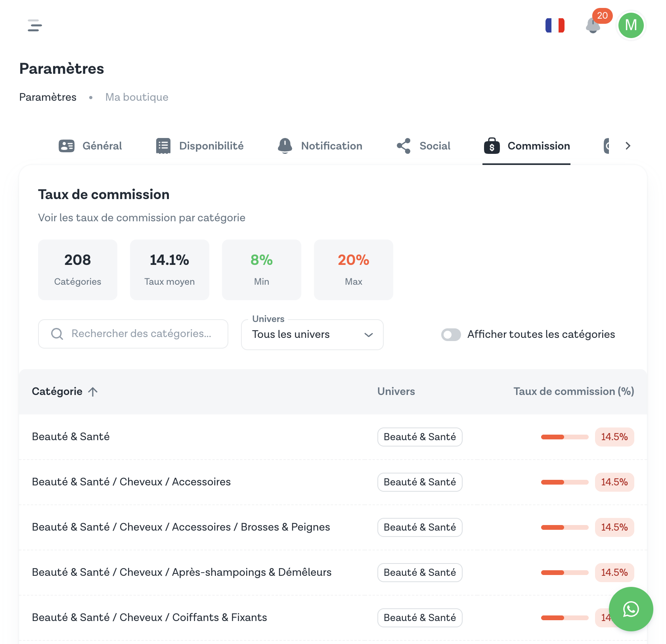Focus the Rechercher des catégories search field

tap(141, 334)
